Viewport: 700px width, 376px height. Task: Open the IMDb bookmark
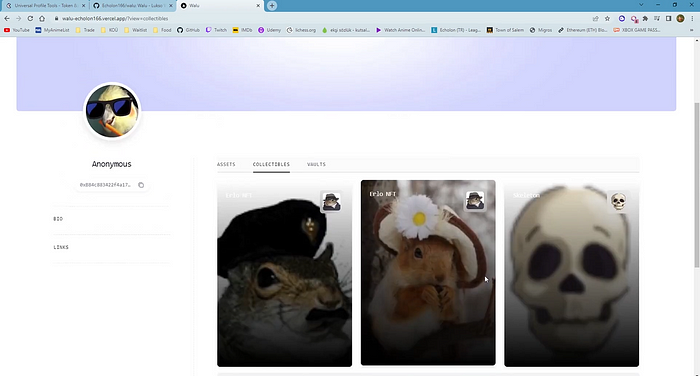point(242,30)
